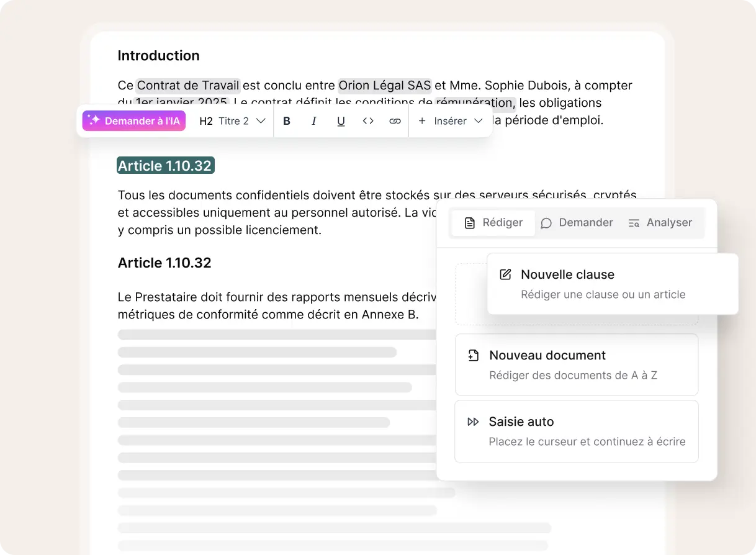This screenshot has width=756, height=555.
Task: Switch to the Demander tab
Action: pos(577,222)
